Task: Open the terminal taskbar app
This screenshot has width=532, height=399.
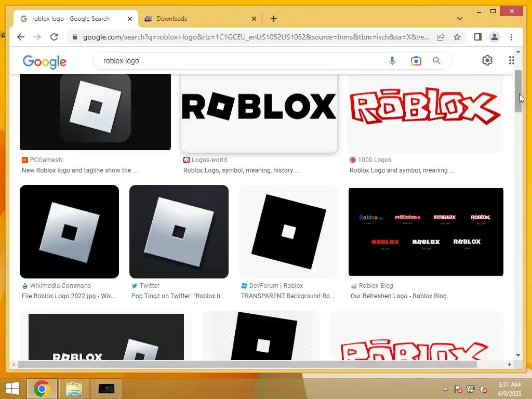Action: coord(106,389)
